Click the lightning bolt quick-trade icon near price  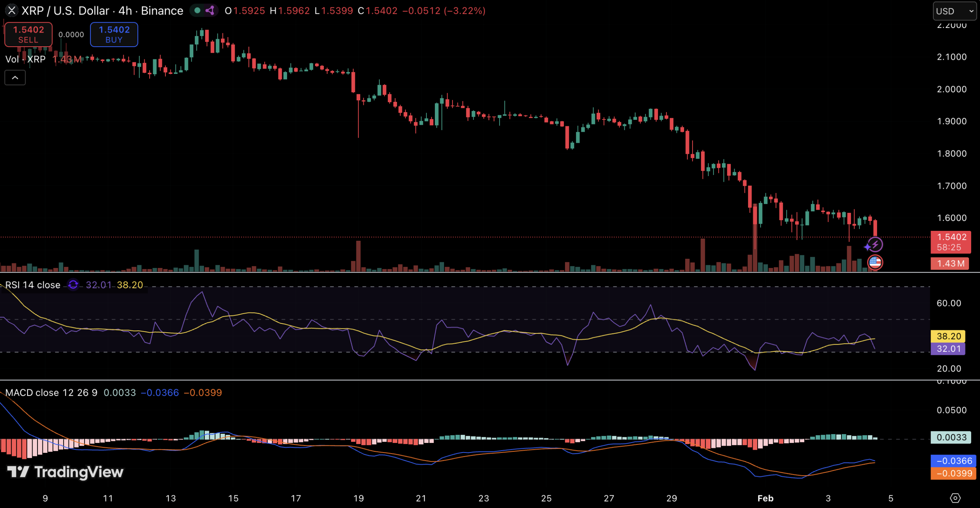coord(875,245)
